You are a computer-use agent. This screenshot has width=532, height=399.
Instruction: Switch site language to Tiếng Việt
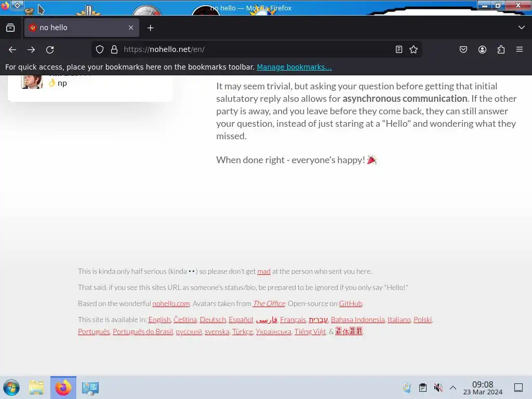[310, 331]
